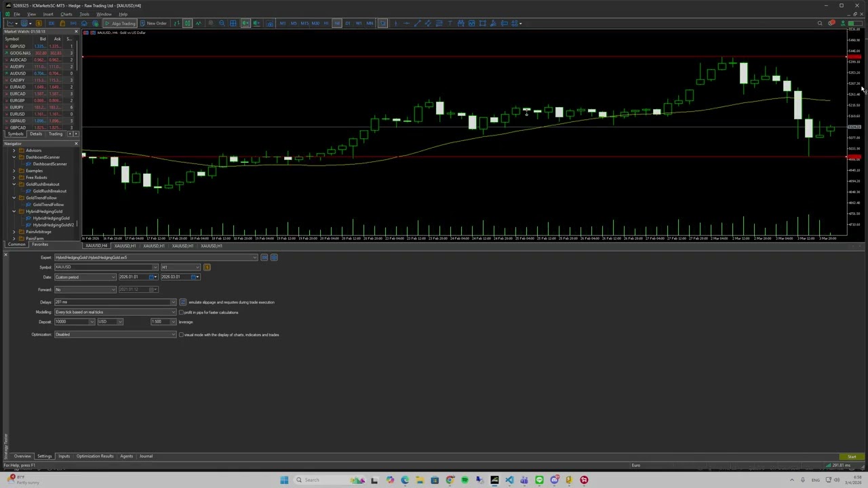Click the symbol specification gold icon

click(207, 267)
